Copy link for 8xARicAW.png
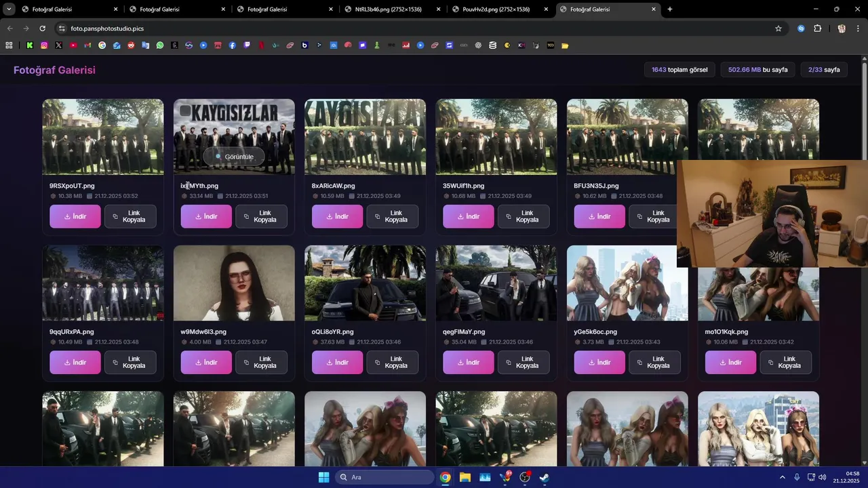The height and width of the screenshot is (488, 868). [x=393, y=217]
